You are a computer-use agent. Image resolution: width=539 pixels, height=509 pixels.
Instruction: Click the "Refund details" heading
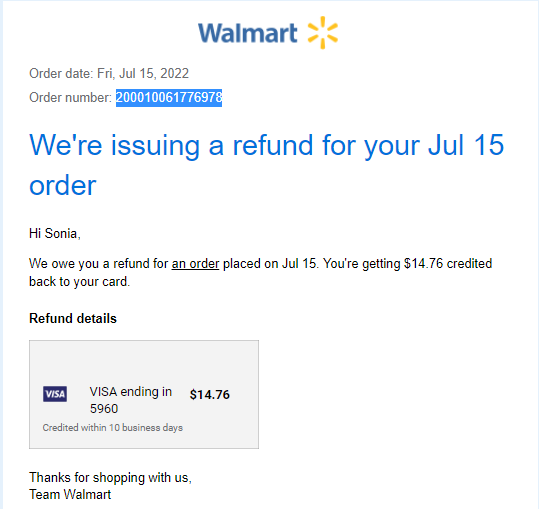(x=73, y=319)
